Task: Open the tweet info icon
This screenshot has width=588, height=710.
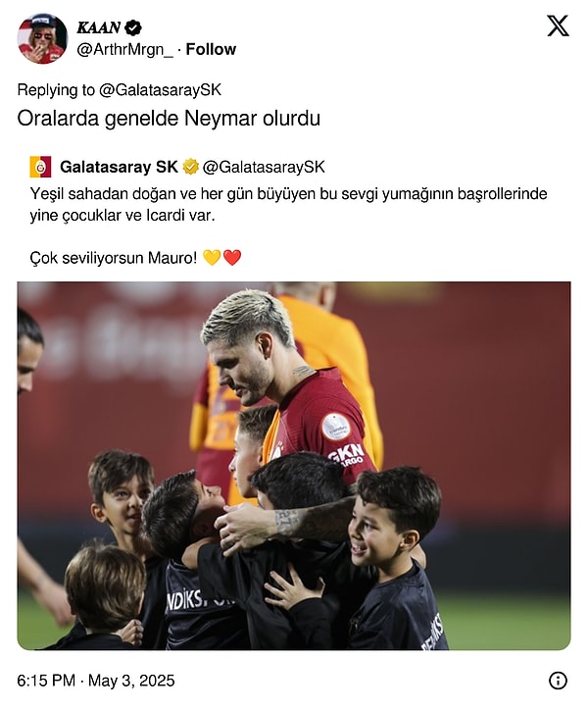Action: pyautogui.click(x=558, y=680)
